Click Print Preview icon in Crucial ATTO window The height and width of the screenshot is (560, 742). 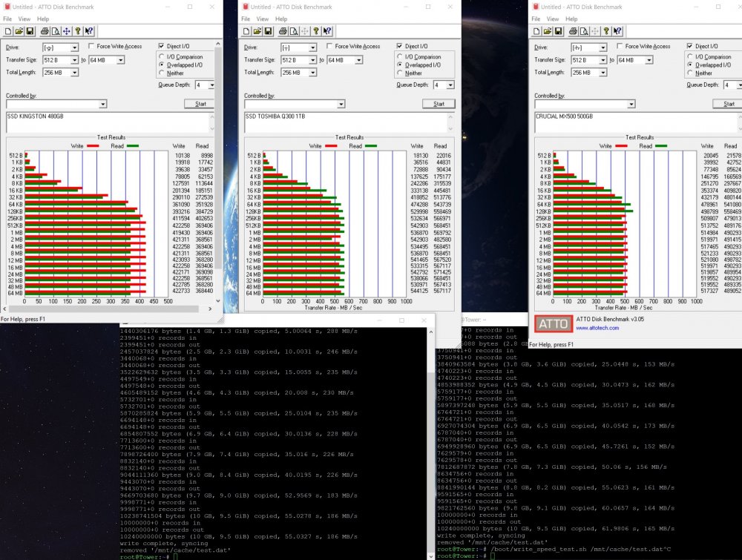pos(584,31)
